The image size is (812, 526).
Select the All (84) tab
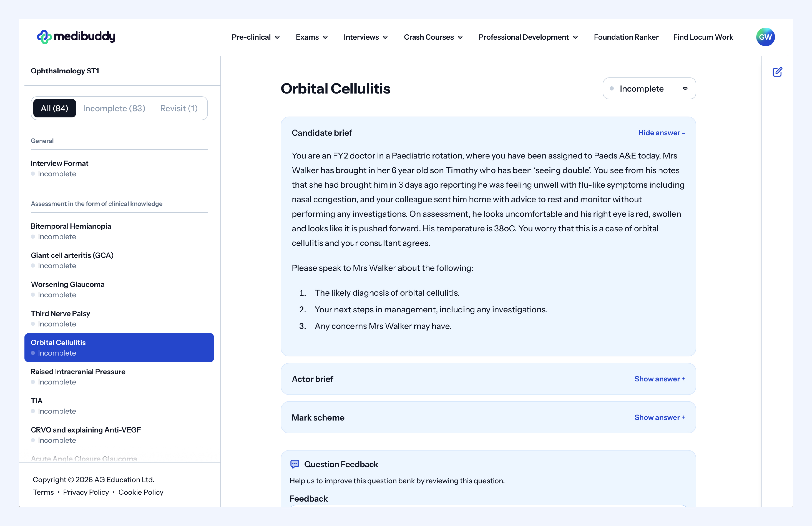pos(55,108)
